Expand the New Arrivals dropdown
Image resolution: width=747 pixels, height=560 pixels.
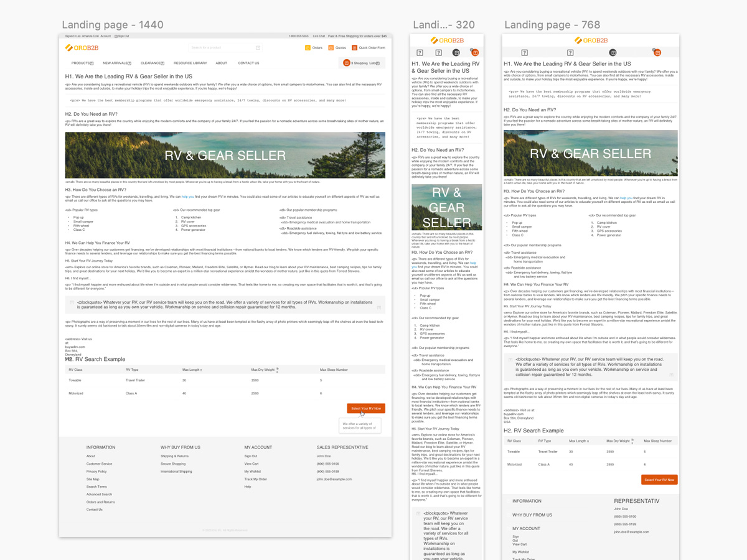(x=117, y=63)
